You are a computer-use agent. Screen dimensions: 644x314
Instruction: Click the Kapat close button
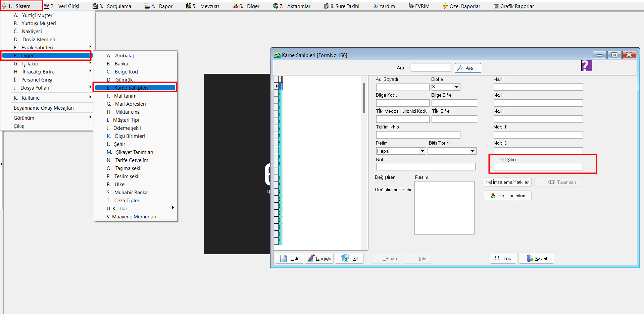(x=536, y=258)
